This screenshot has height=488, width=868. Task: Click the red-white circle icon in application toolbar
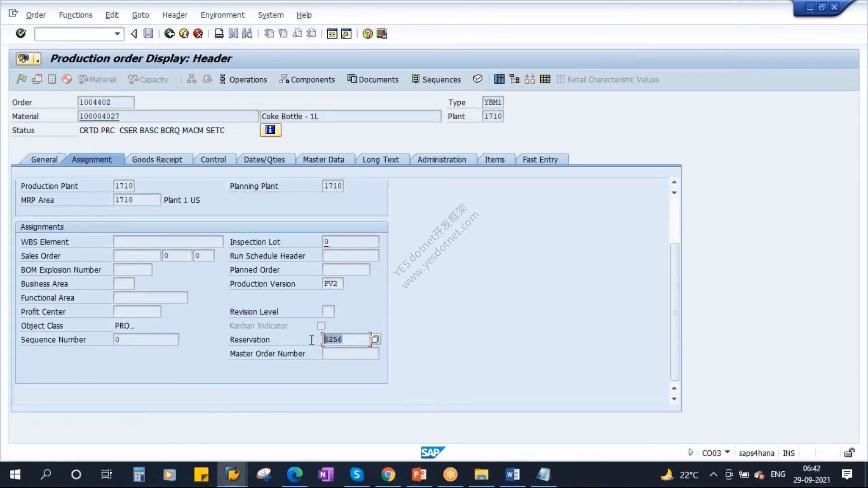point(67,79)
